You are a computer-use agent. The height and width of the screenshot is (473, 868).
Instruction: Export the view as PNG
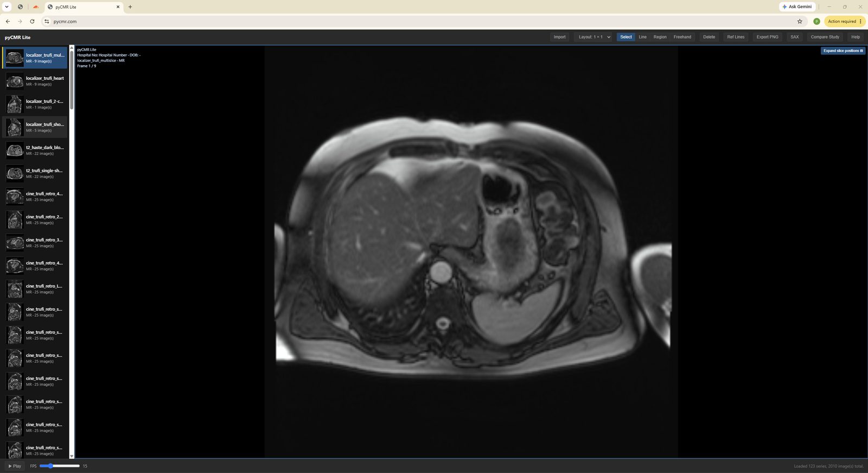click(x=767, y=37)
